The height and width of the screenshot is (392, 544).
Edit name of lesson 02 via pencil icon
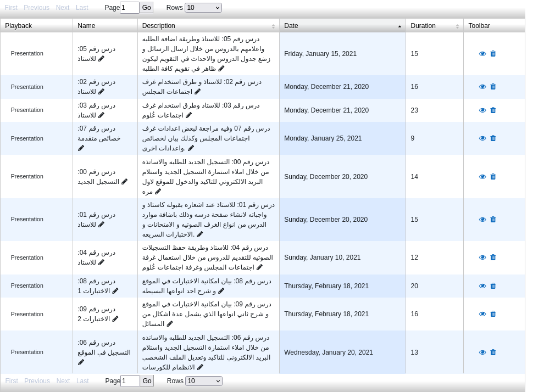(101, 92)
